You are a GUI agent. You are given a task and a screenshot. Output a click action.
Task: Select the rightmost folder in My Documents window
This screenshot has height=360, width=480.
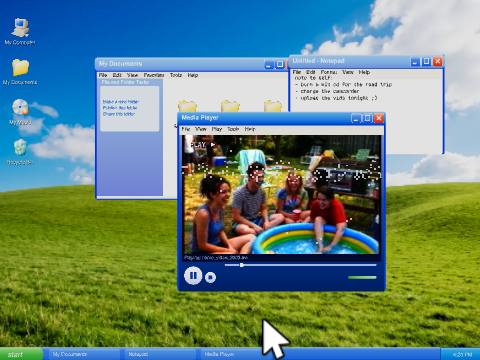coord(273,106)
